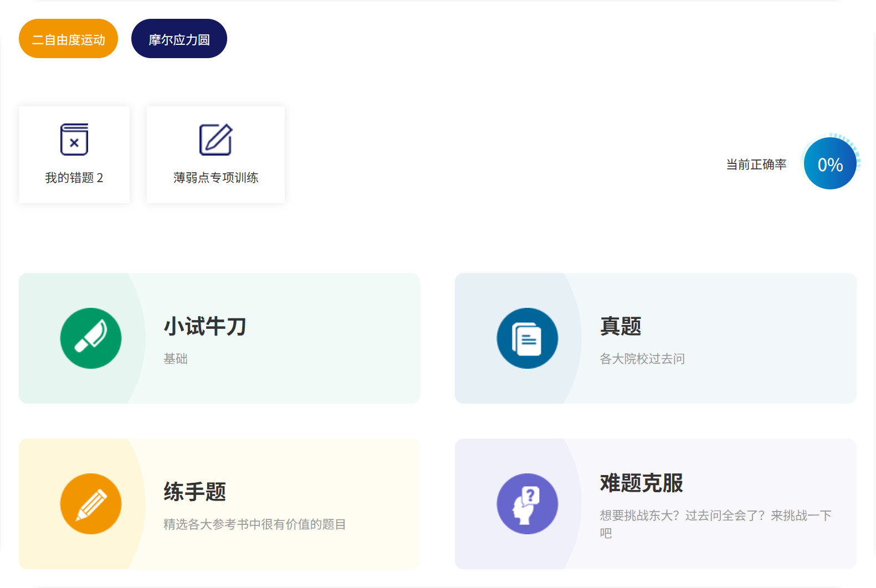
Task: Click the purple question-head icon
Action: coord(527,504)
